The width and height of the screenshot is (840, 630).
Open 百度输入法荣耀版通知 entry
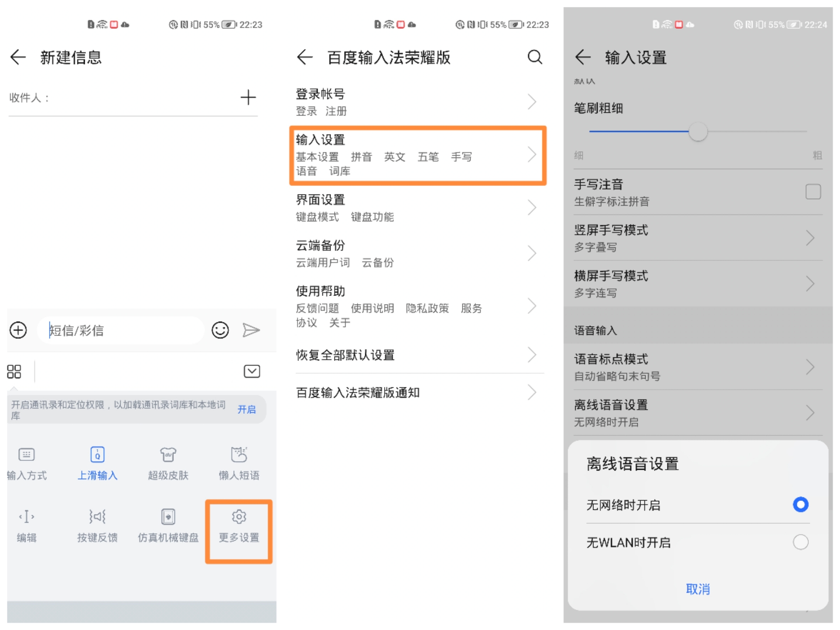coord(418,392)
